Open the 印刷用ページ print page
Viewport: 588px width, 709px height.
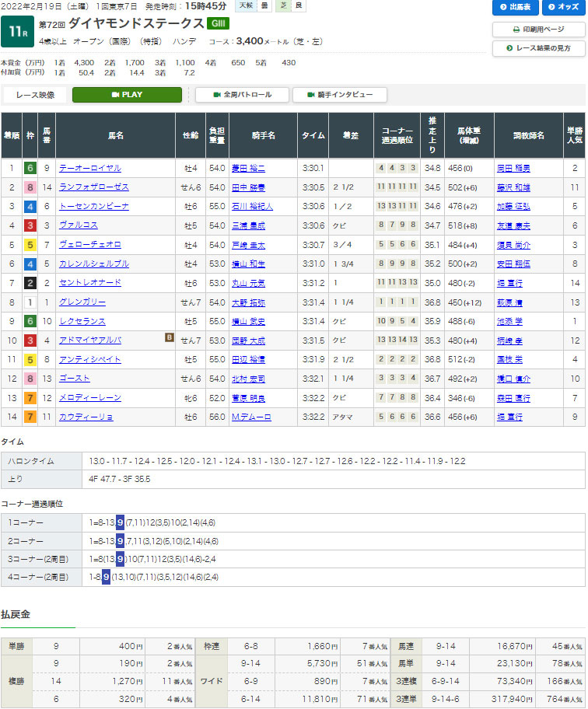538,30
